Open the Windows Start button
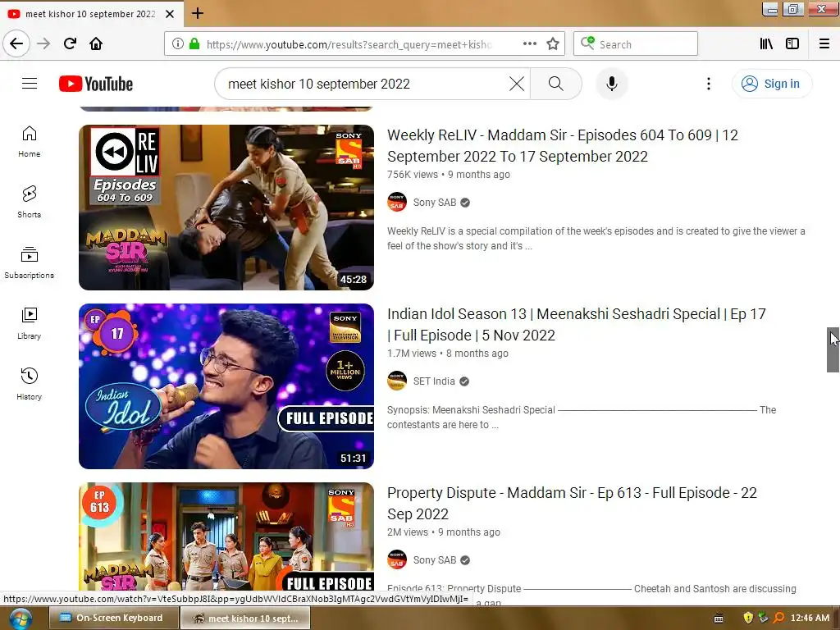This screenshot has width=840, height=630. [20, 619]
